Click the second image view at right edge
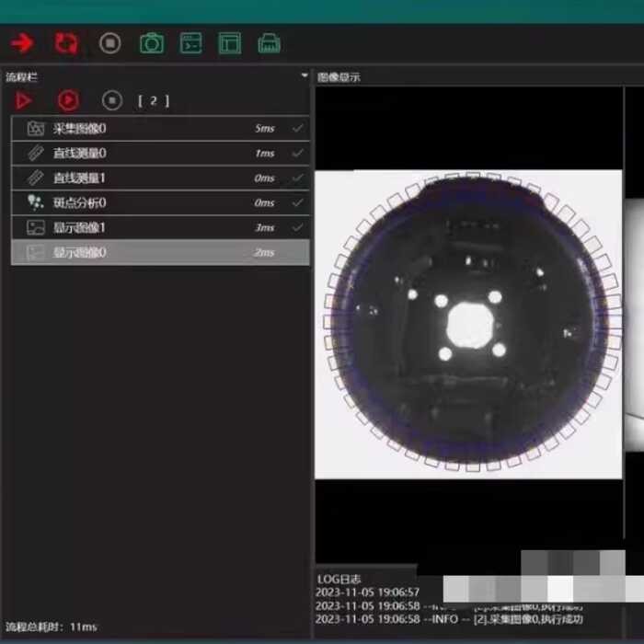644x644 pixels. [635, 325]
